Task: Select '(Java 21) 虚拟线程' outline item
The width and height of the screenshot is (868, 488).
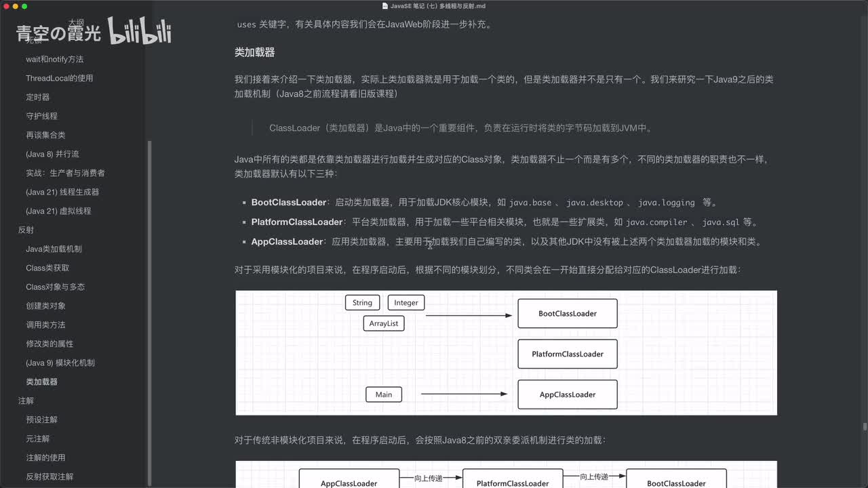Action: (58, 211)
